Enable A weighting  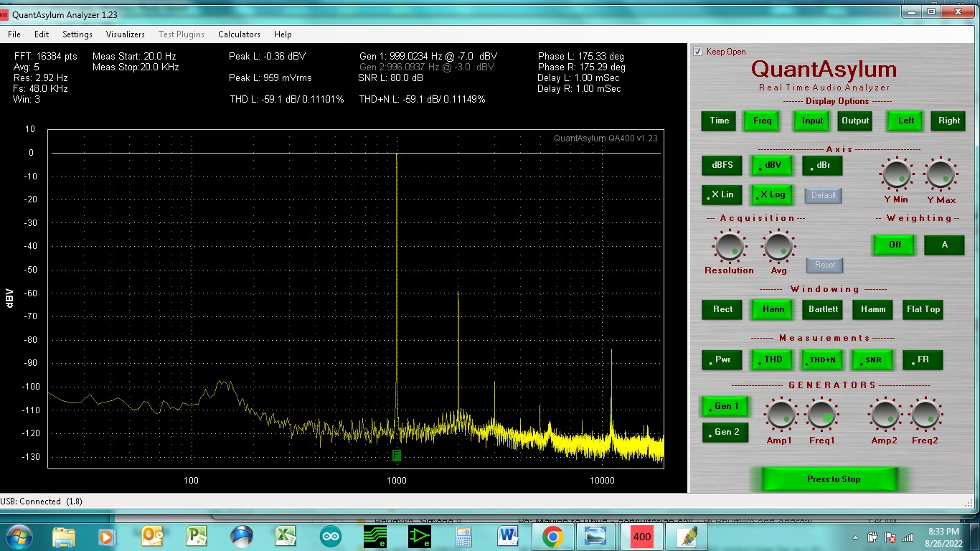click(x=944, y=245)
